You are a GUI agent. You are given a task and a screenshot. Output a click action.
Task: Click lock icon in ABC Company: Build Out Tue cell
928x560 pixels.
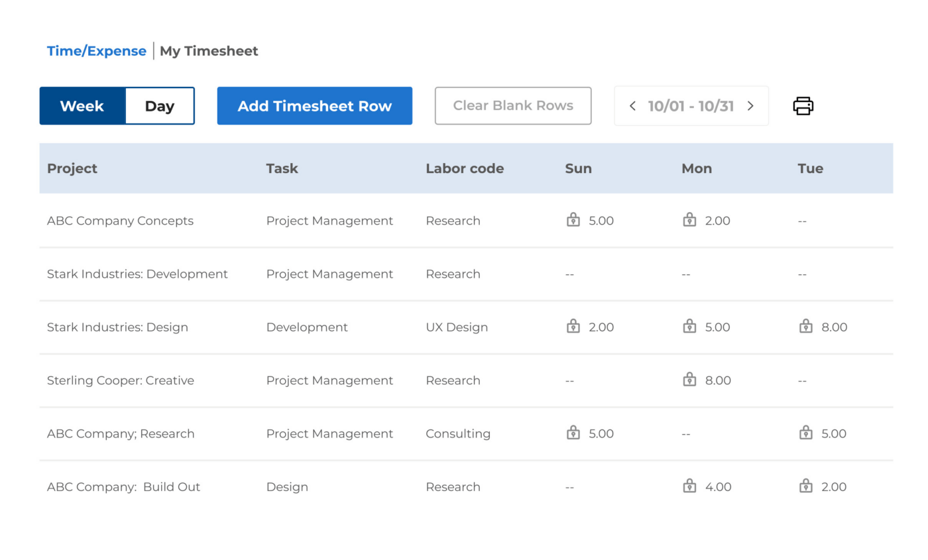click(x=806, y=486)
